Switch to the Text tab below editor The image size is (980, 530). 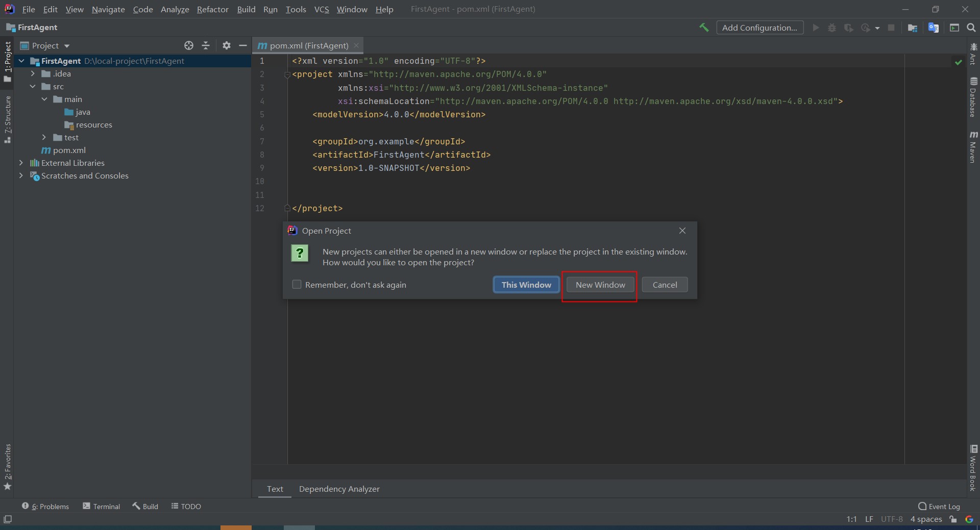[275, 489]
